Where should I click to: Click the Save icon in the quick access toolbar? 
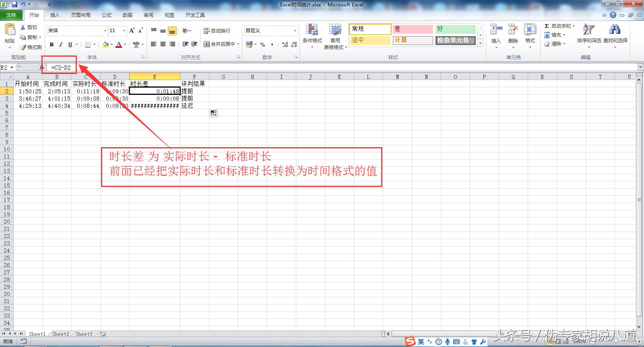point(14,4)
